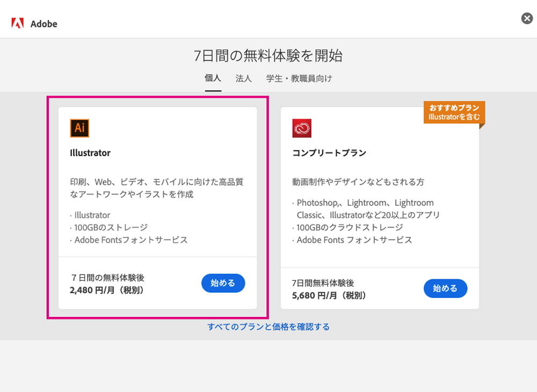
Task: Click 'Photoshop, Lightroom' bullet in complete plan card
Action: 366,209
